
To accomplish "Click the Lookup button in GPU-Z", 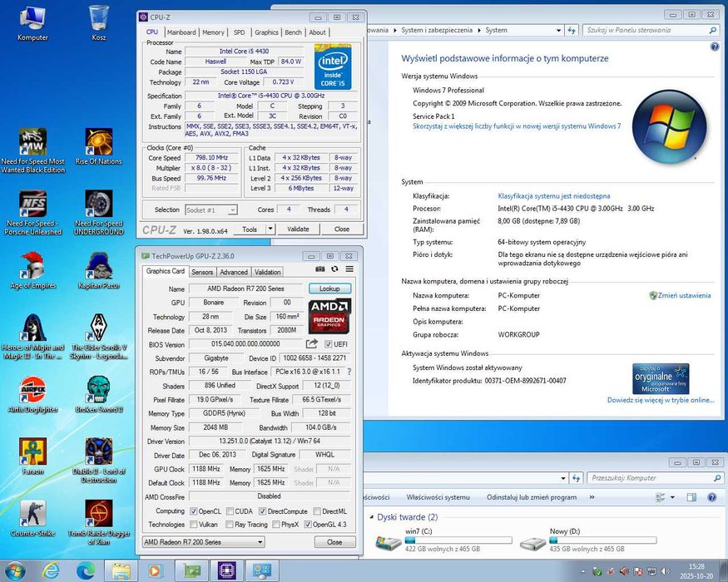I will (329, 289).
